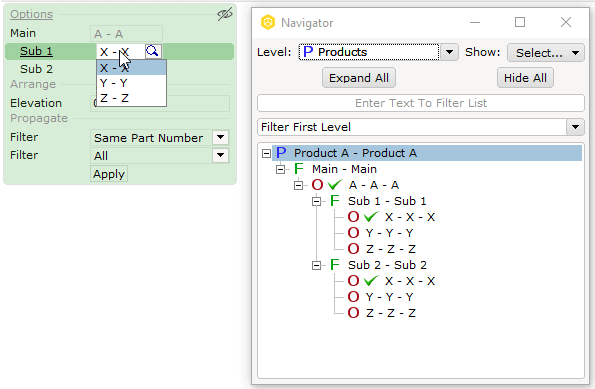Click the magnifier search icon beside Sub 1
Viewport: 595px width, 389px height.
pyautogui.click(x=153, y=51)
